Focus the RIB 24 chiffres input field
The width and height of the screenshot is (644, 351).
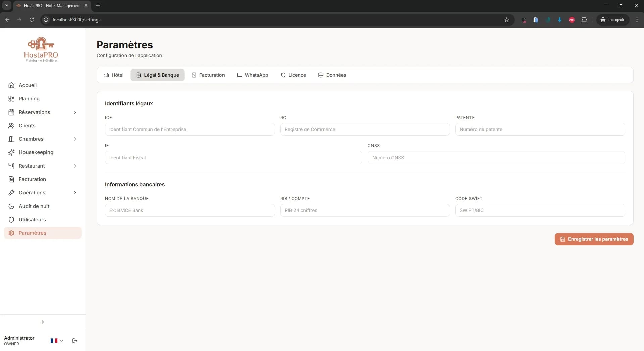pos(365,210)
